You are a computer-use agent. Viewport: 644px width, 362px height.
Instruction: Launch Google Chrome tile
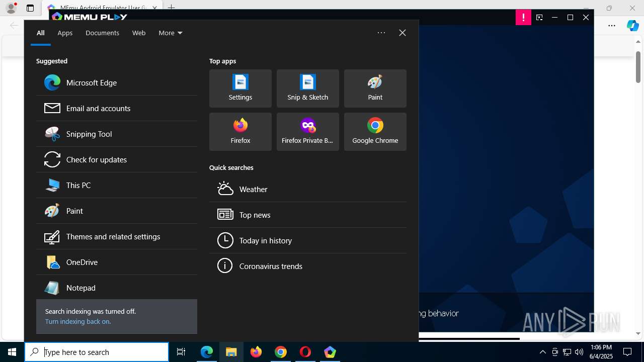[375, 132]
